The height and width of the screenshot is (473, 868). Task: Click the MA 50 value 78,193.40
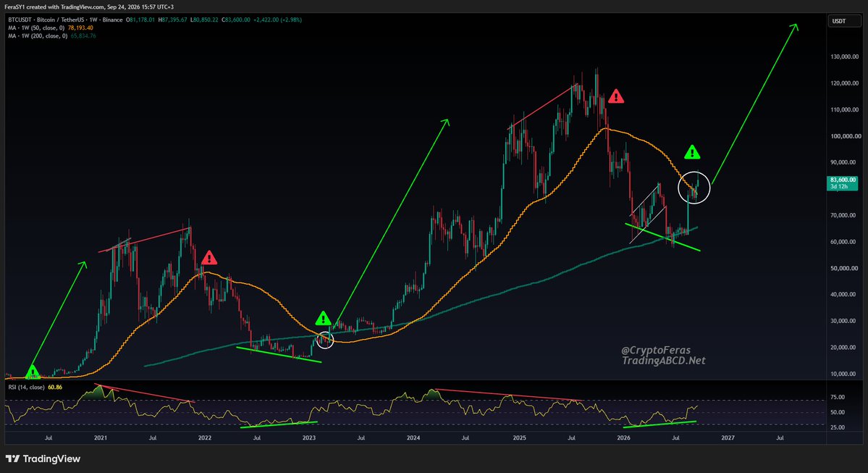(80, 28)
